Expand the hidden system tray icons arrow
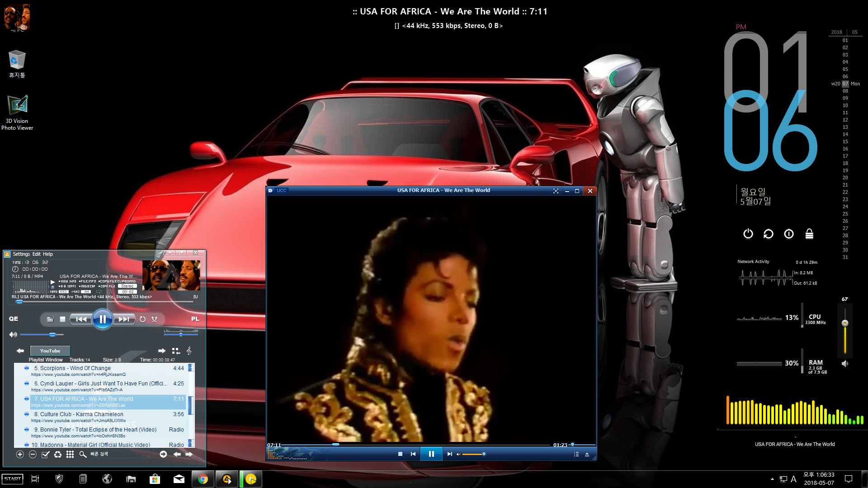This screenshot has width=868, height=488. (772, 479)
